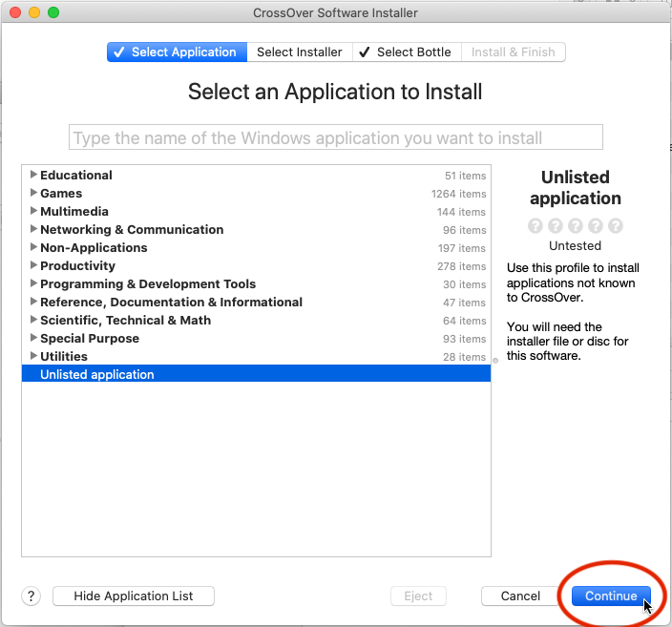Expand the Games category triangle
This screenshot has height=627, width=672.
(33, 193)
